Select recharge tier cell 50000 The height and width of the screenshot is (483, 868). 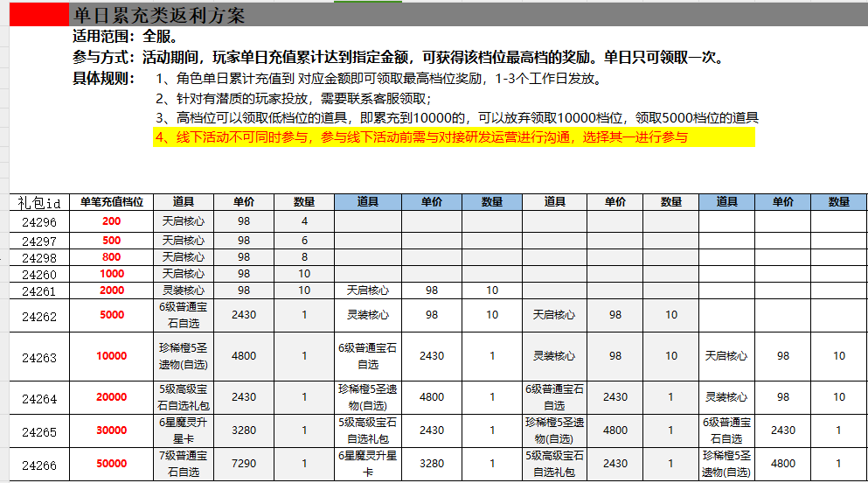point(111,464)
